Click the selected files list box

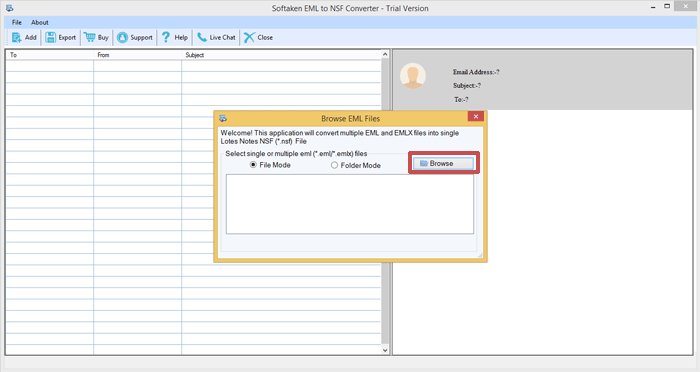[350, 204]
